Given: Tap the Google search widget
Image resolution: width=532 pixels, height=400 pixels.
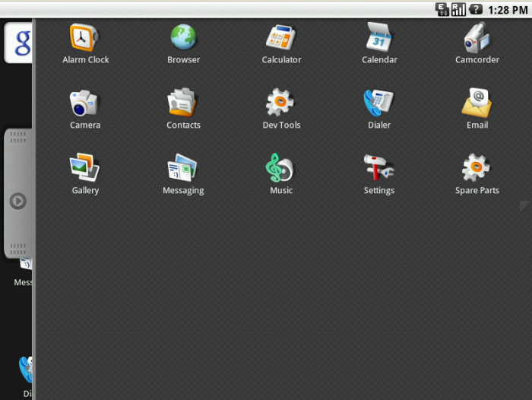Looking at the screenshot, I should coord(19,43).
